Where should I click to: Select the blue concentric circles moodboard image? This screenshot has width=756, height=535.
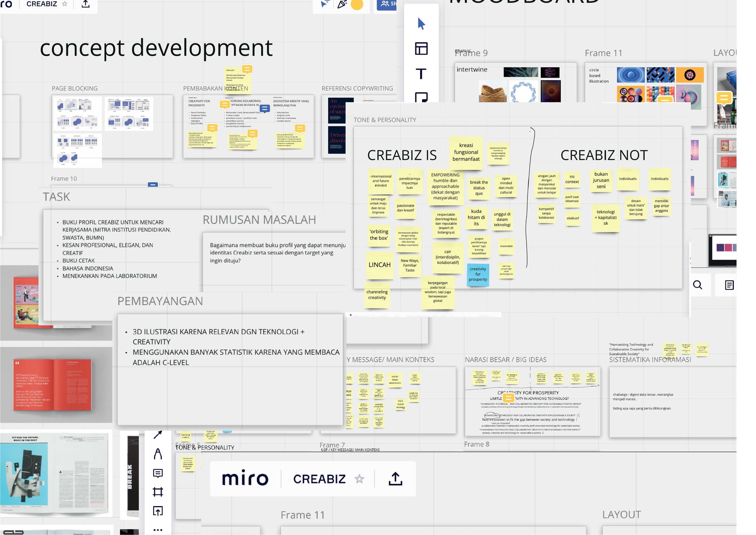coord(631,75)
